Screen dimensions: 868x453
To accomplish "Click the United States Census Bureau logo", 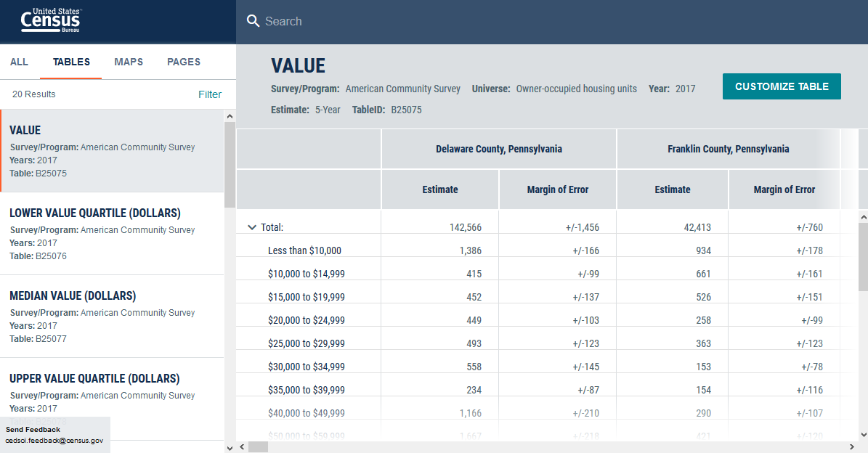I will click(51, 20).
